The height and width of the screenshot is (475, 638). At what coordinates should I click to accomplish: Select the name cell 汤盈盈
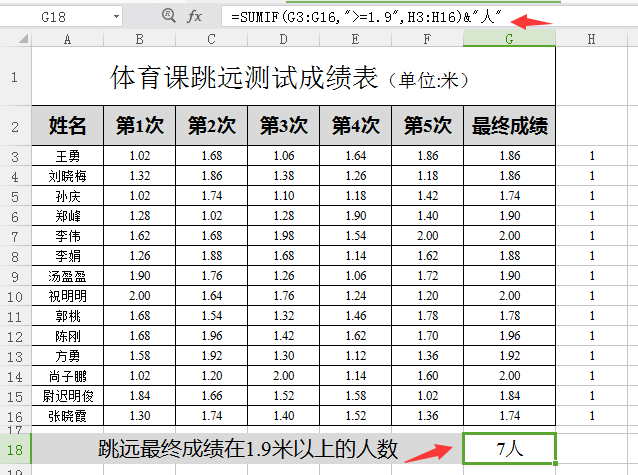pyautogui.click(x=68, y=276)
